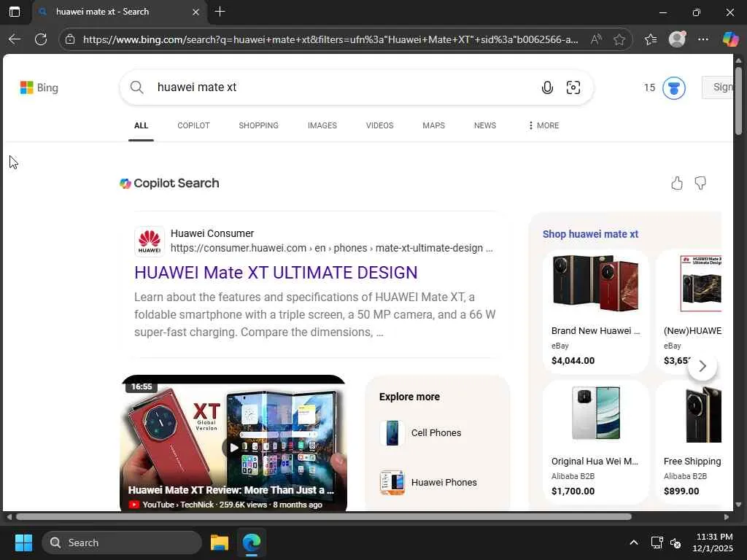Open HUAWEI Mate XT ULTIMATE DESIGN link
The image size is (747, 560).
pyautogui.click(x=276, y=273)
